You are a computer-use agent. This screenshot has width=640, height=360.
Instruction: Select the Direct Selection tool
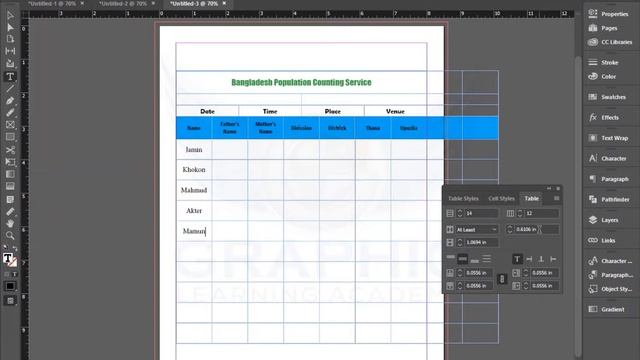(x=10, y=27)
